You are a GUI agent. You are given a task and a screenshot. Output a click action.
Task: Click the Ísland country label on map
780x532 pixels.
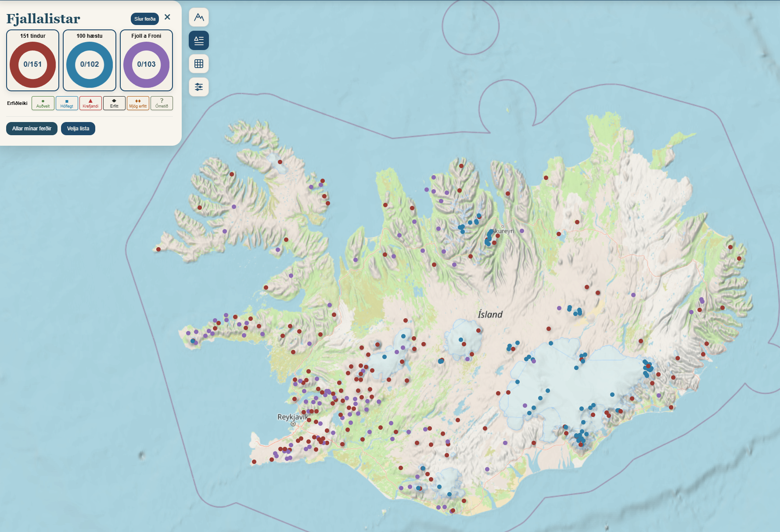click(x=490, y=314)
